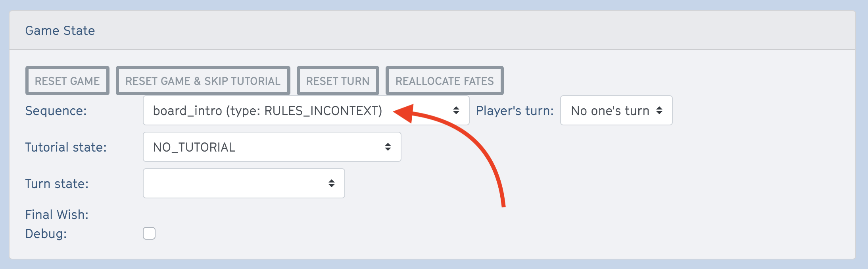
Task: Click the Final Wish label
Action: 57,215
